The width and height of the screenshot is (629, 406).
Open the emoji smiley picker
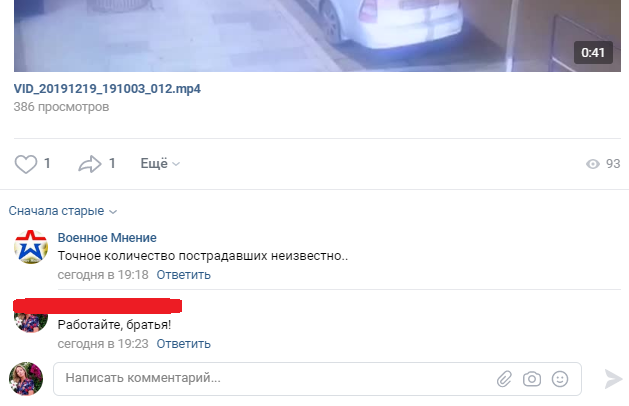click(x=560, y=379)
